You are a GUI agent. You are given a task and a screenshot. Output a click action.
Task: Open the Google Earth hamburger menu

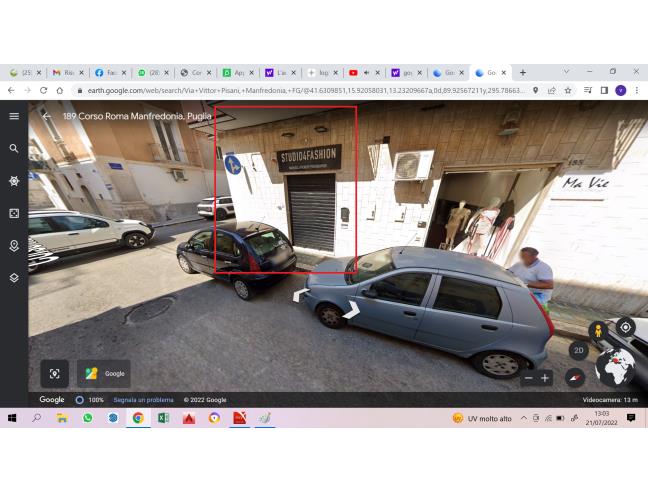pyautogui.click(x=14, y=116)
